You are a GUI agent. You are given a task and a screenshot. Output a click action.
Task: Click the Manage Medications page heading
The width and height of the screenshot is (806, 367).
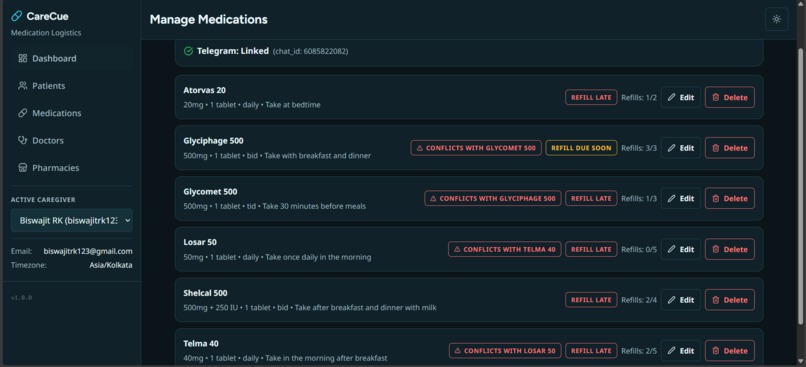(x=208, y=20)
